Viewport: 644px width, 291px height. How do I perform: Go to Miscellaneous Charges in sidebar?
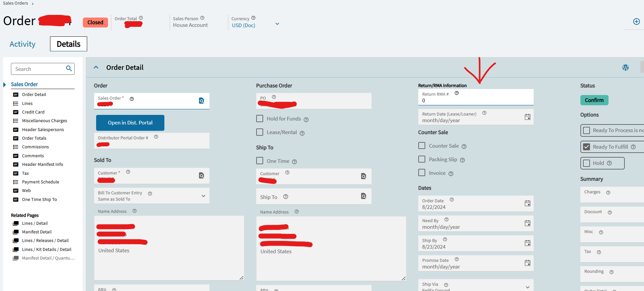44,121
